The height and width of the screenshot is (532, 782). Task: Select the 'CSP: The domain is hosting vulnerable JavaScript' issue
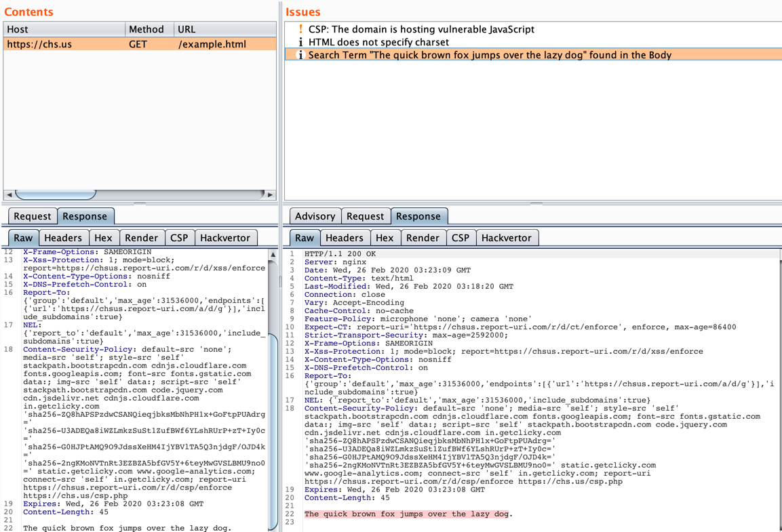tap(421, 29)
